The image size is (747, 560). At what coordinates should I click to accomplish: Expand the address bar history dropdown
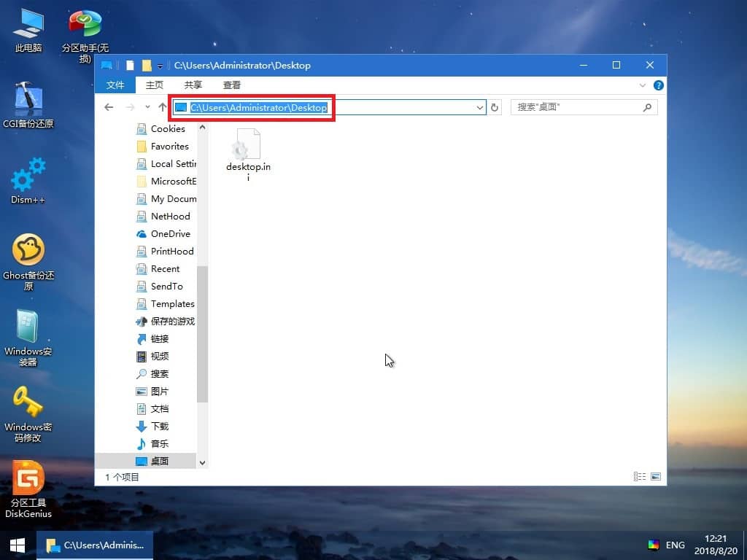tap(479, 107)
